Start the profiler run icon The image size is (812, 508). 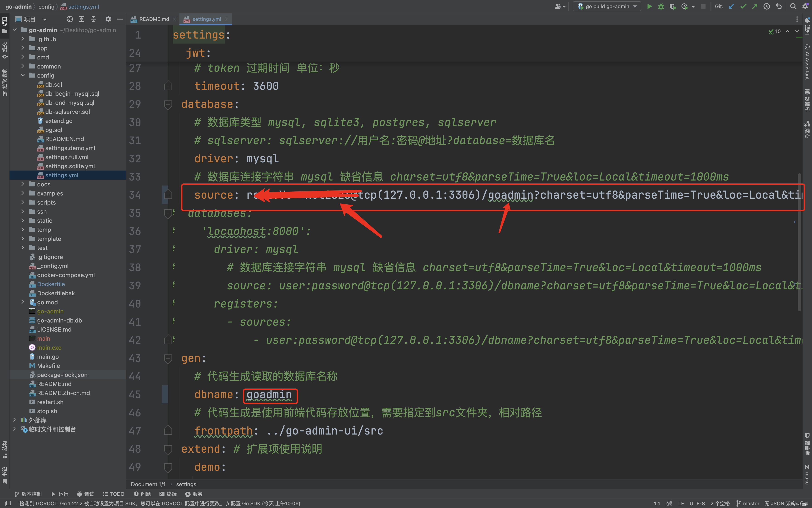coord(684,6)
